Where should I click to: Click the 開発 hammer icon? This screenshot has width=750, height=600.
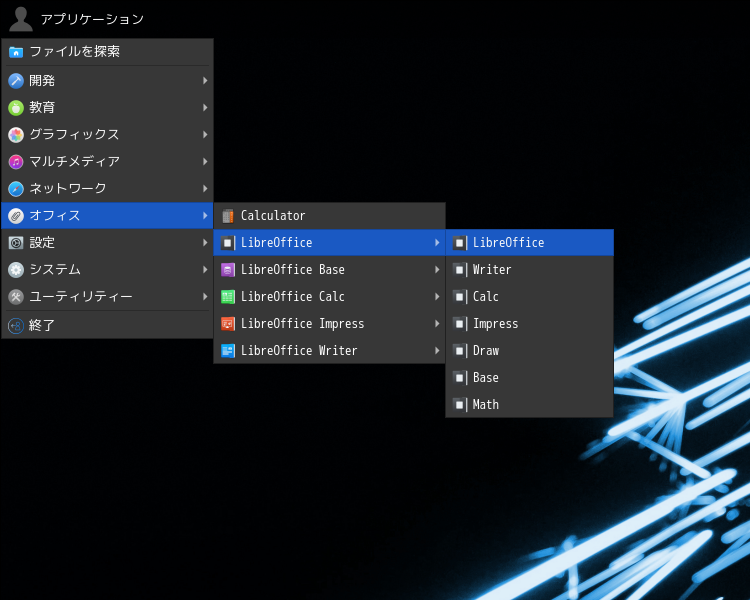click(16, 81)
